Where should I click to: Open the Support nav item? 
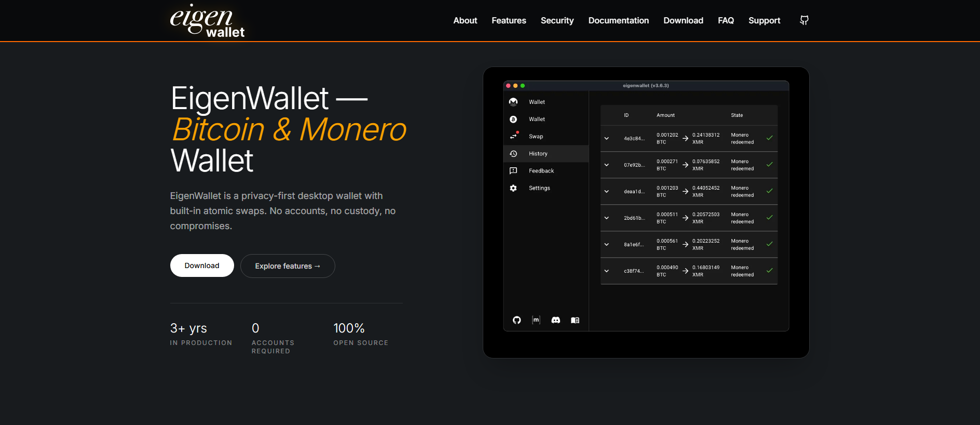764,20
